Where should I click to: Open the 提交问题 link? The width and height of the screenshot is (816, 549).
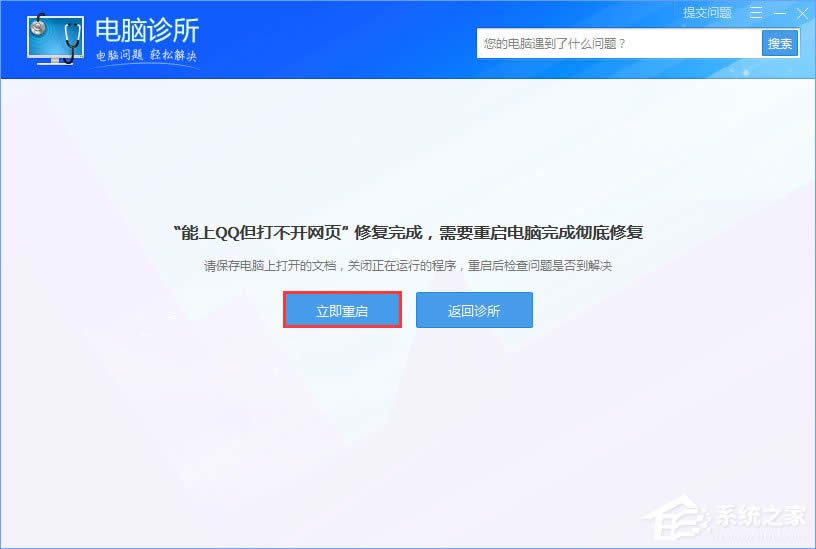(707, 12)
